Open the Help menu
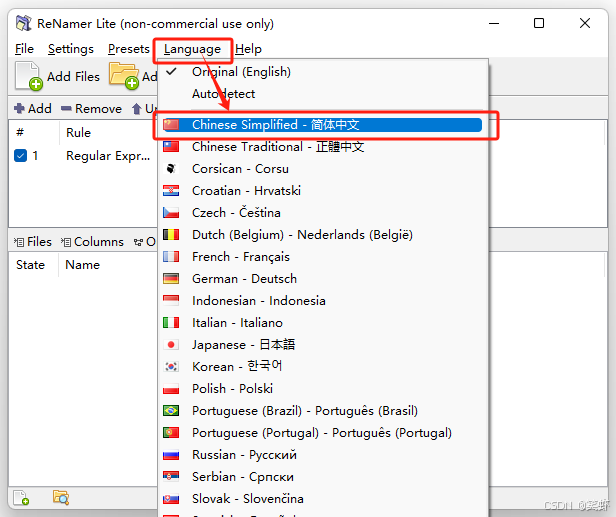 (x=248, y=49)
